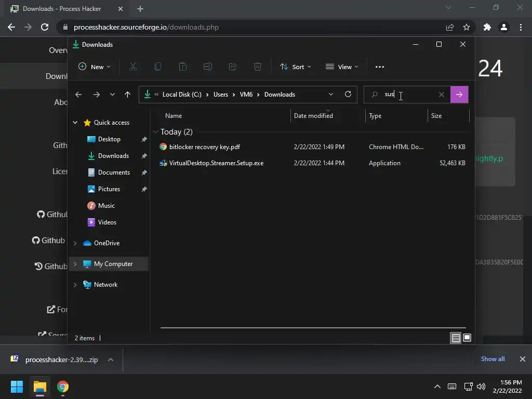Open the New item dropdown
This screenshot has height=399, width=532.
pyautogui.click(x=95, y=67)
